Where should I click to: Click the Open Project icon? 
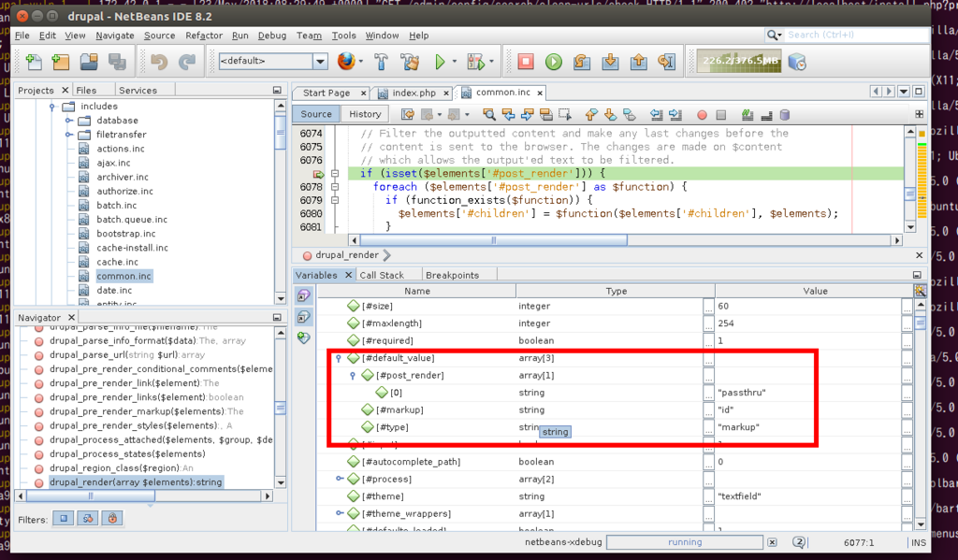tap(89, 61)
